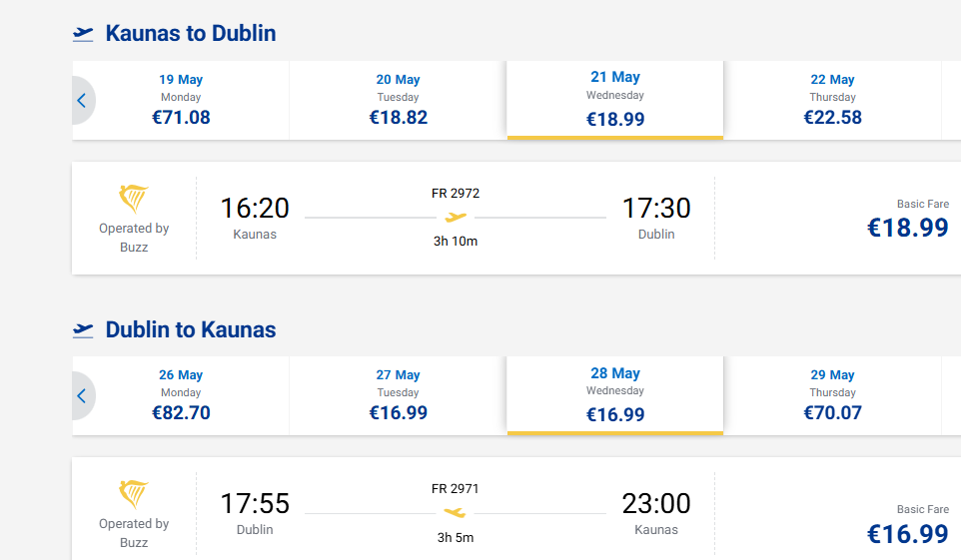Screen dimensions: 961x560
Task: Click yellow airplane icon under FR 2971
Action: [x=455, y=512]
